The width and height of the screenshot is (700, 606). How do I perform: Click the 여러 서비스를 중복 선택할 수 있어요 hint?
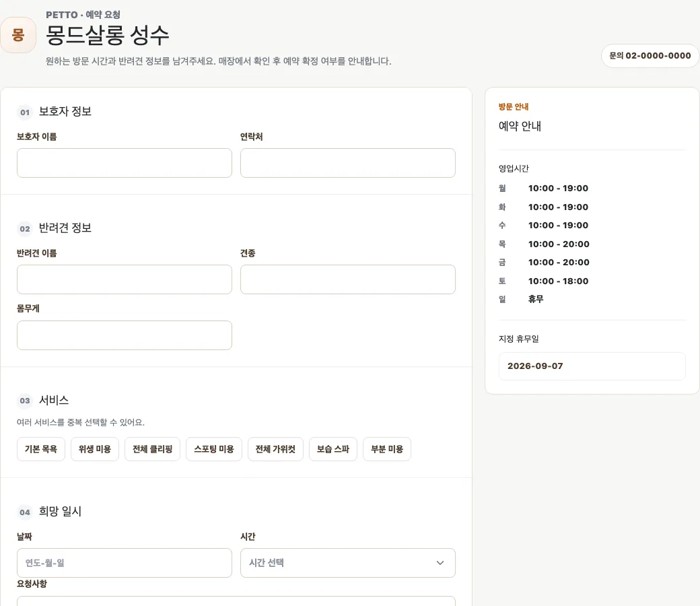[81, 422]
